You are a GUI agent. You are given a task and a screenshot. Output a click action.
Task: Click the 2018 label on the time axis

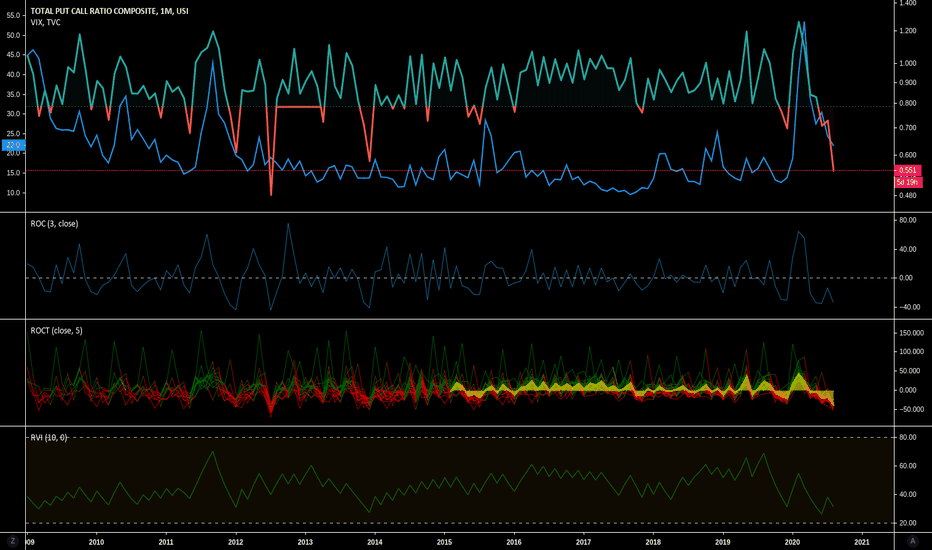pyautogui.click(x=653, y=542)
